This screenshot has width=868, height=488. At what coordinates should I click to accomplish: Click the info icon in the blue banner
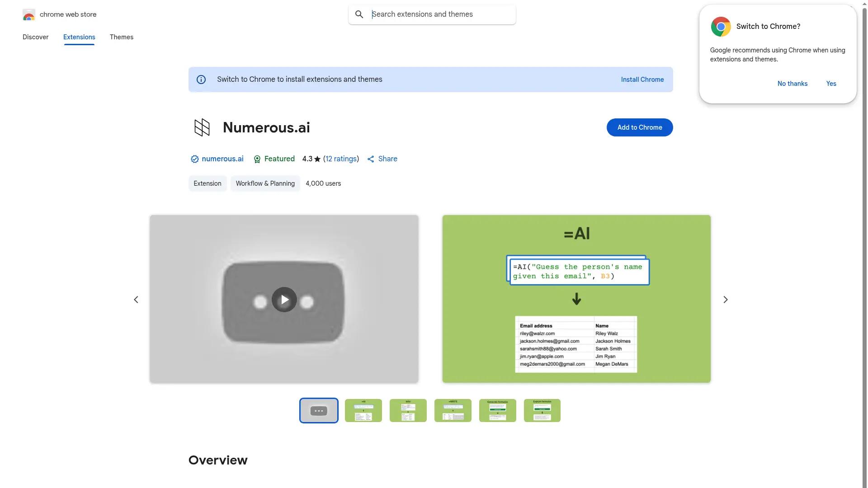coord(201,79)
